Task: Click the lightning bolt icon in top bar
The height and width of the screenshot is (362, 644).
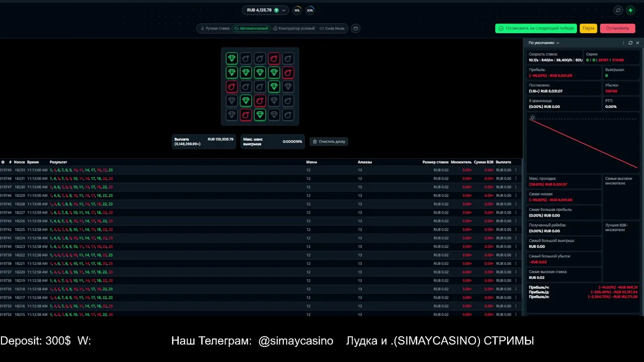Action: 630,10
